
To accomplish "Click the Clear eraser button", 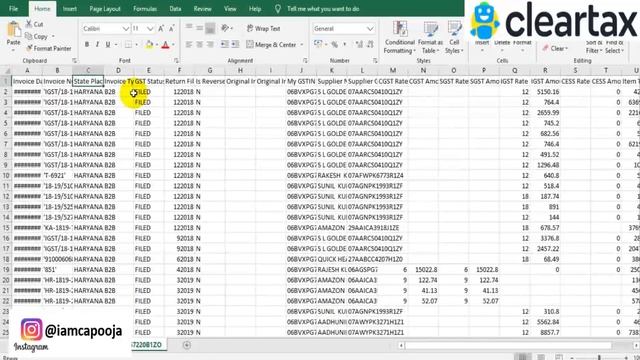I will click(555, 48).
